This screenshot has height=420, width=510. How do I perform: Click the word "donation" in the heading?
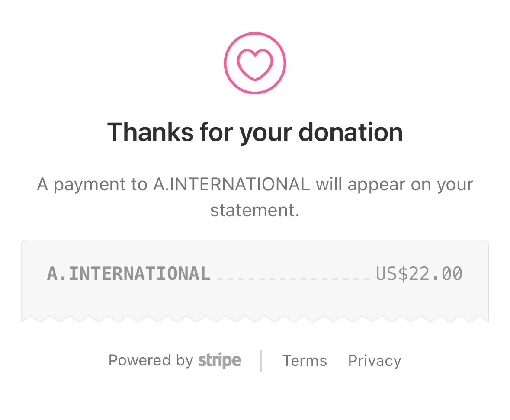[x=350, y=132]
